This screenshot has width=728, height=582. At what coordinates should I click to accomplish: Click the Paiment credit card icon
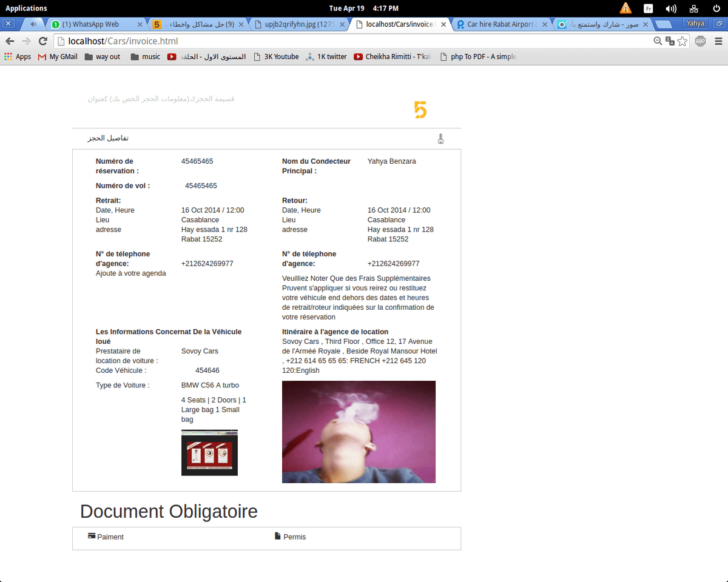pos(92,536)
